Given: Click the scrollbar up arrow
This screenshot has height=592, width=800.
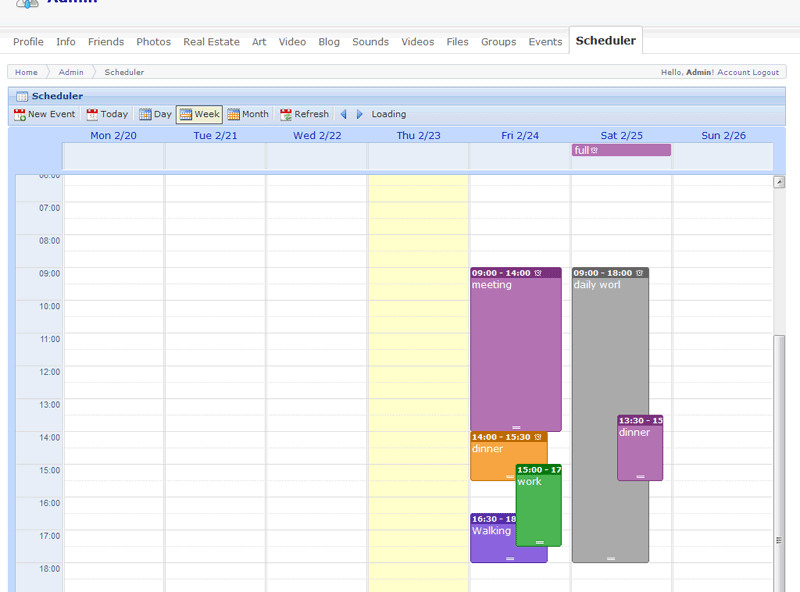Looking at the screenshot, I should [x=779, y=182].
